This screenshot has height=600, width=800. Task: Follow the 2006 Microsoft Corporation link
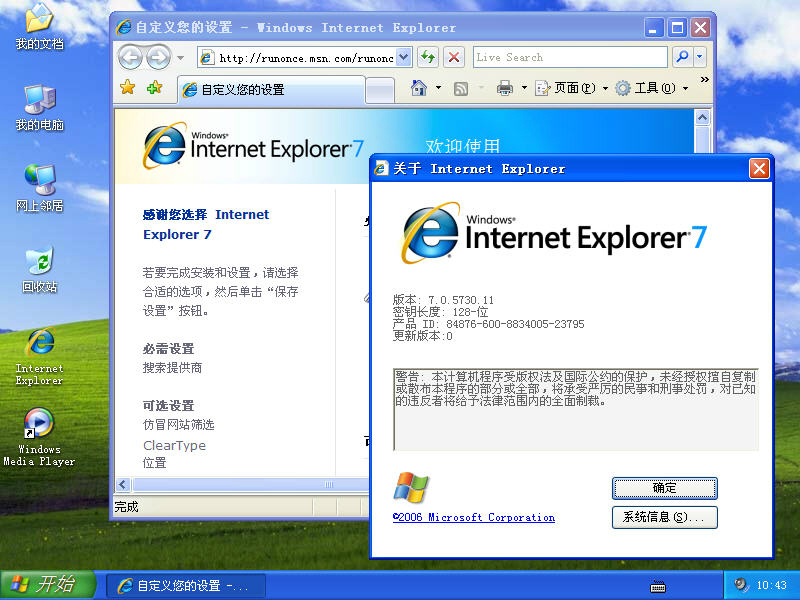point(473,517)
